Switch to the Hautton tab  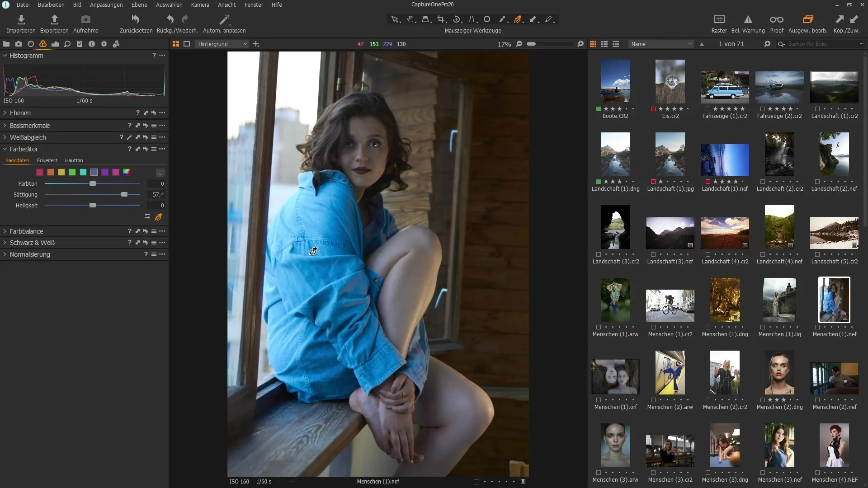point(74,160)
